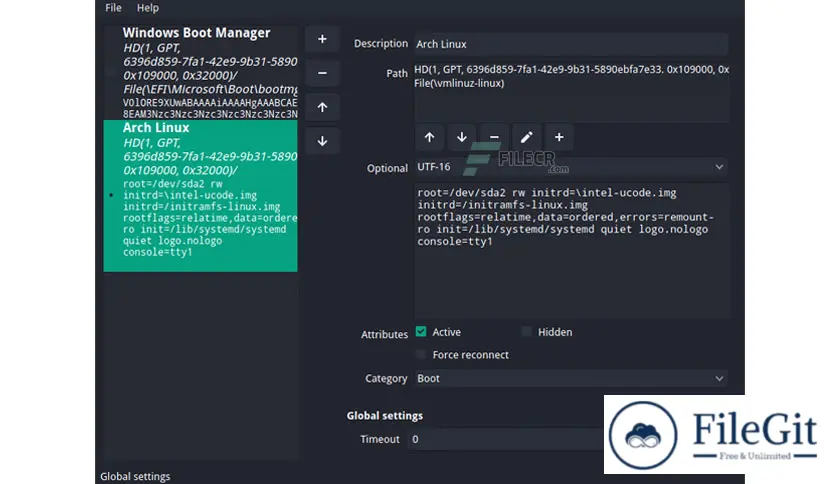Remove the selected boot entry with minus icon

[322, 73]
